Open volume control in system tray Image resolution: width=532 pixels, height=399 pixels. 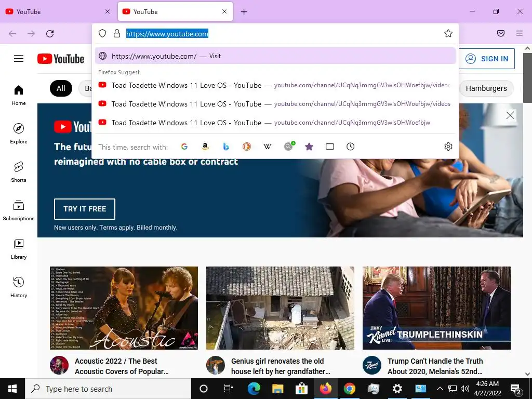click(465, 389)
